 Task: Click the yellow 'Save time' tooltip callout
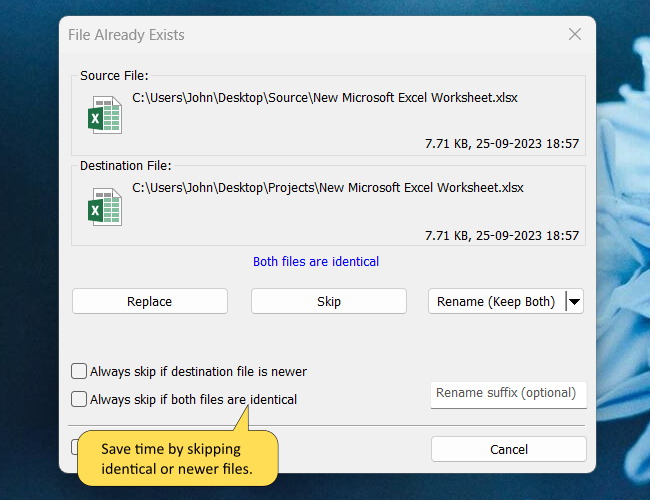tap(176, 461)
